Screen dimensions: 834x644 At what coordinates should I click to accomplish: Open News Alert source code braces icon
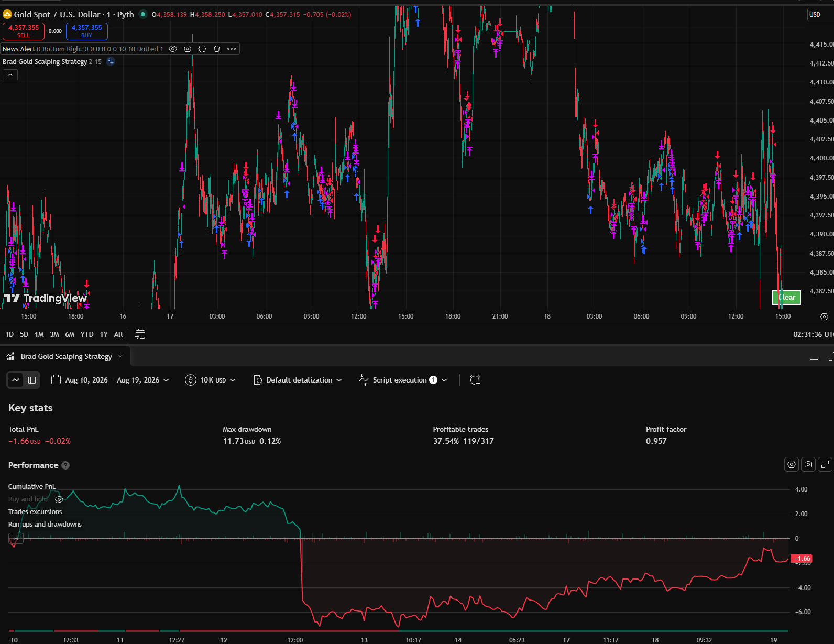tap(202, 49)
